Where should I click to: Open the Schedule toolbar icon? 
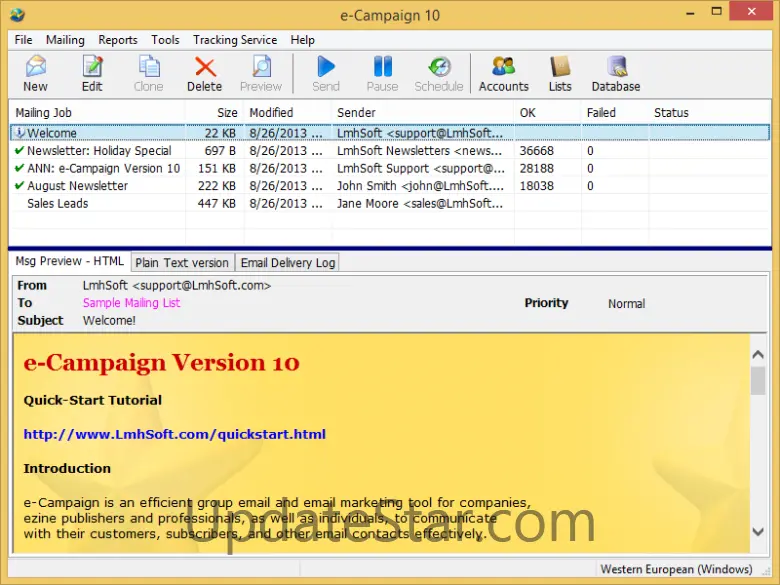(439, 74)
